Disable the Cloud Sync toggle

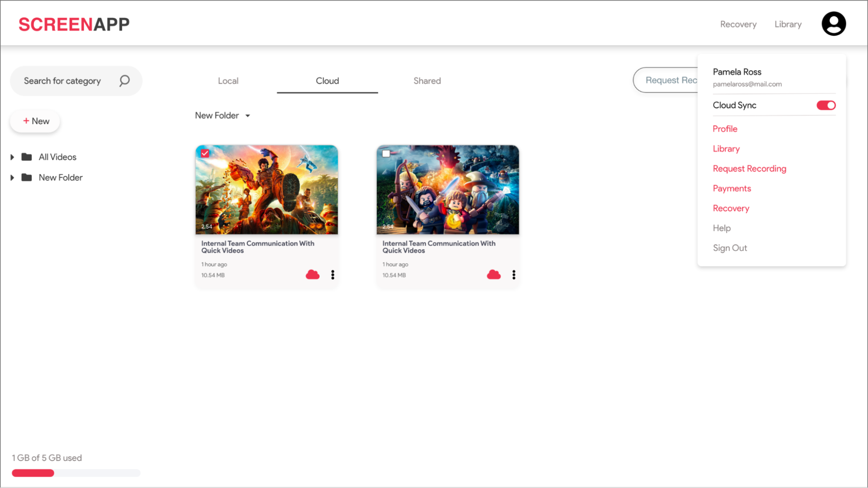coord(825,106)
